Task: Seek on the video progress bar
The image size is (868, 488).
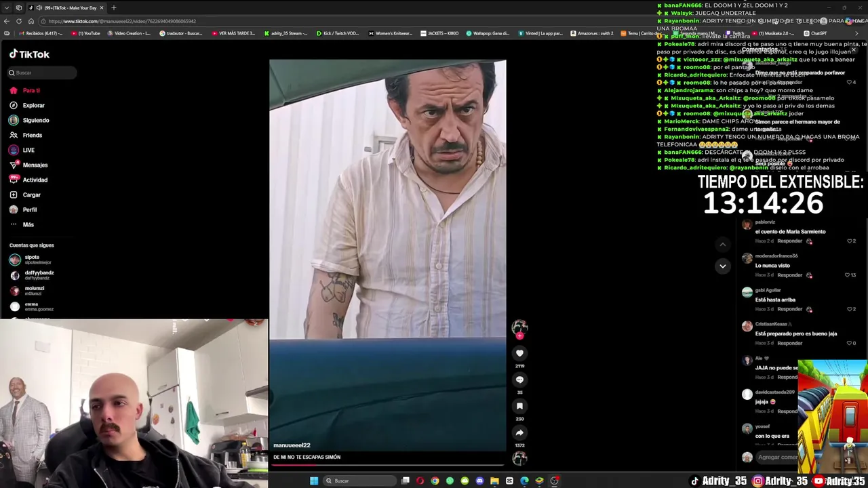Action: click(x=387, y=465)
